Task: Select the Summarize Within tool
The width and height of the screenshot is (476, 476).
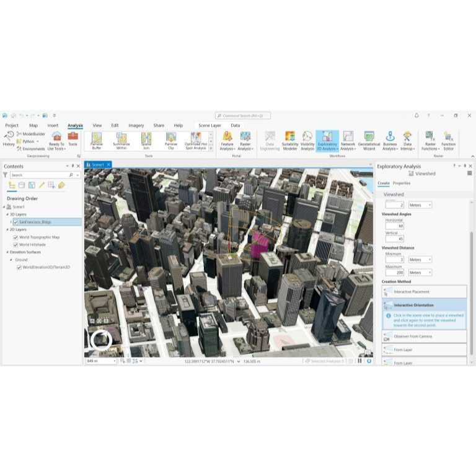Action: pos(121,141)
